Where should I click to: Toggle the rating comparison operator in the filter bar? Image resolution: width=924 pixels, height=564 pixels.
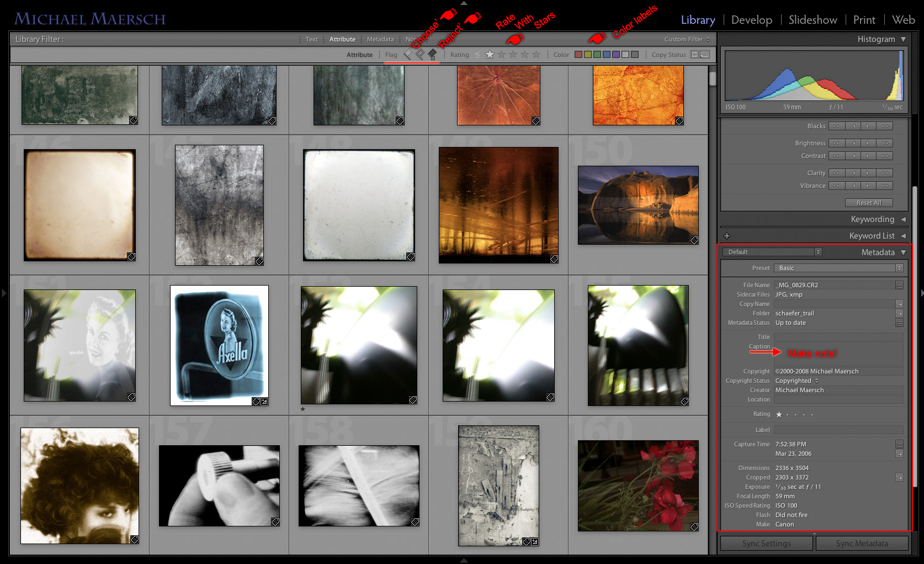pos(478,54)
